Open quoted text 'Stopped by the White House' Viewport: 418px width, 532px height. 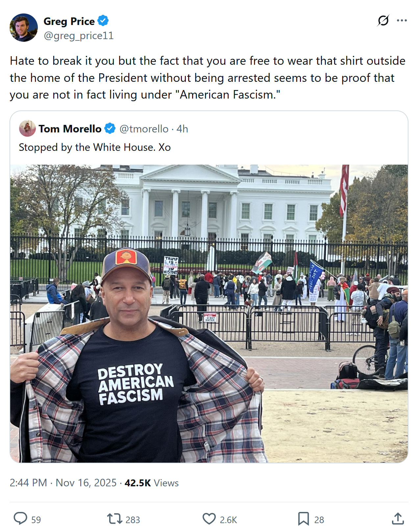point(87,147)
